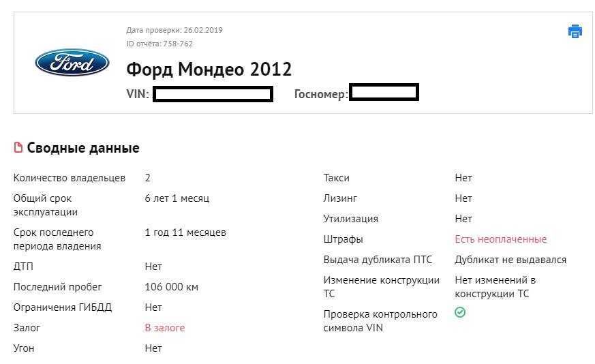Click the red document icon beside Сводные данные

(x=18, y=148)
